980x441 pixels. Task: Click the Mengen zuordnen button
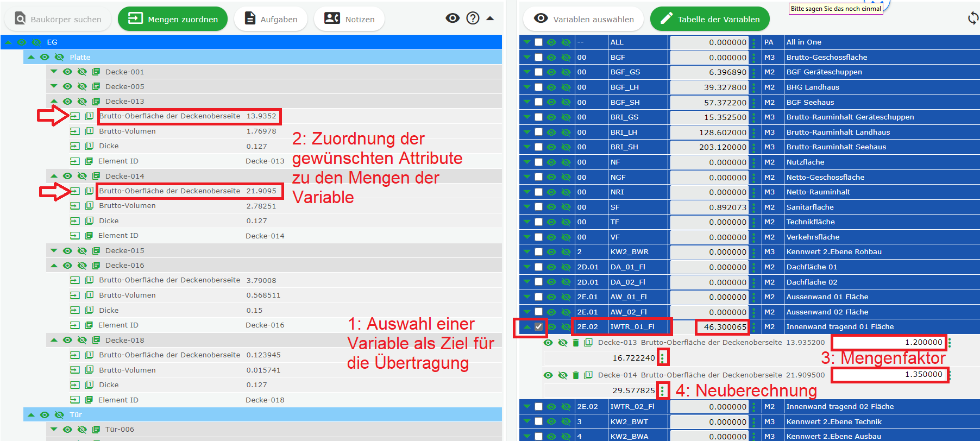pos(173,19)
